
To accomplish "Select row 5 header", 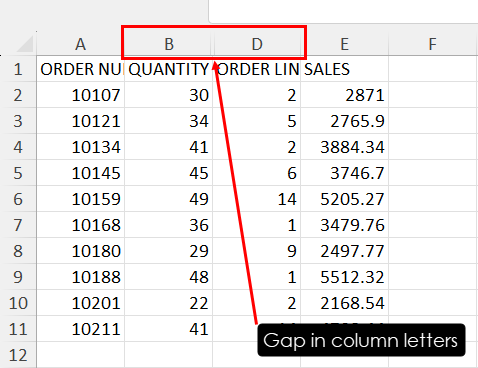I will (x=18, y=173).
